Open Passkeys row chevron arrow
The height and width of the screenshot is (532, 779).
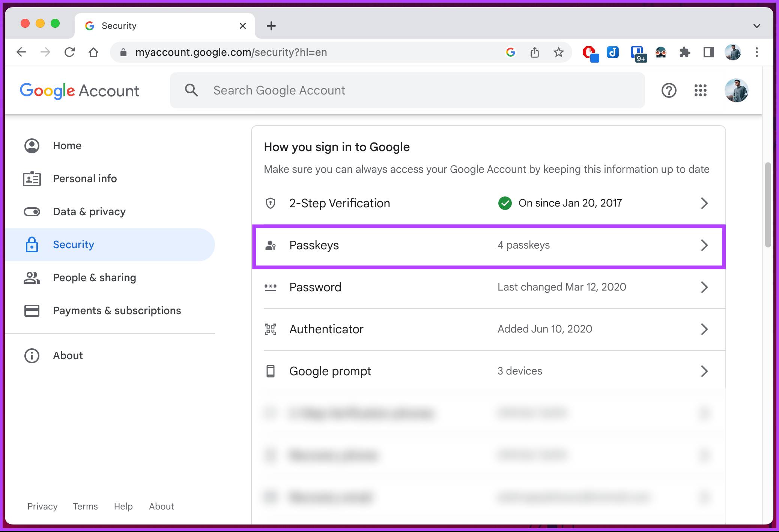point(704,245)
